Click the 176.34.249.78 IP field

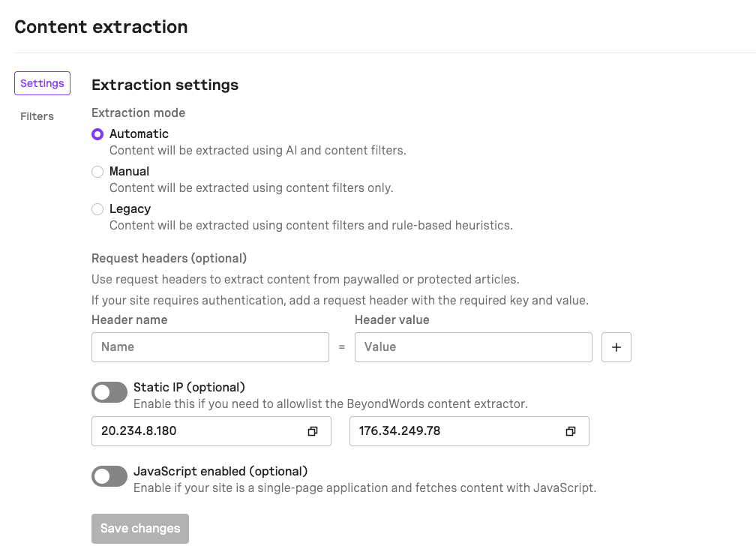click(x=454, y=431)
